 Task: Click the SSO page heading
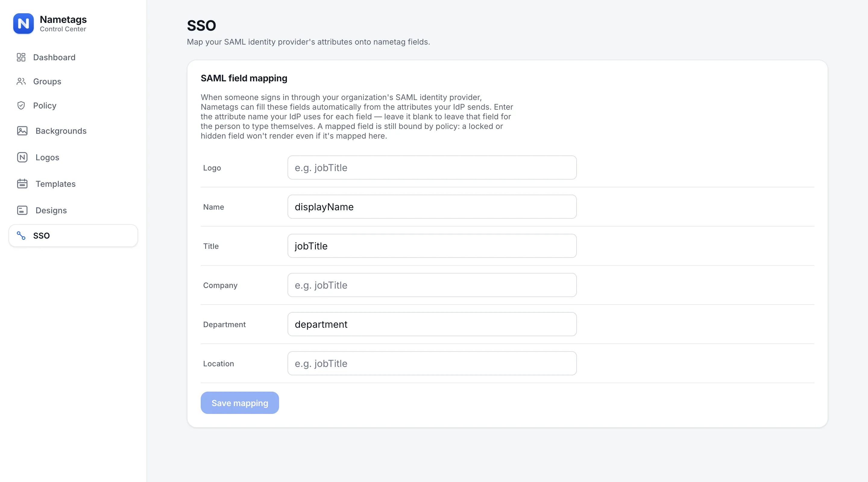(x=202, y=26)
